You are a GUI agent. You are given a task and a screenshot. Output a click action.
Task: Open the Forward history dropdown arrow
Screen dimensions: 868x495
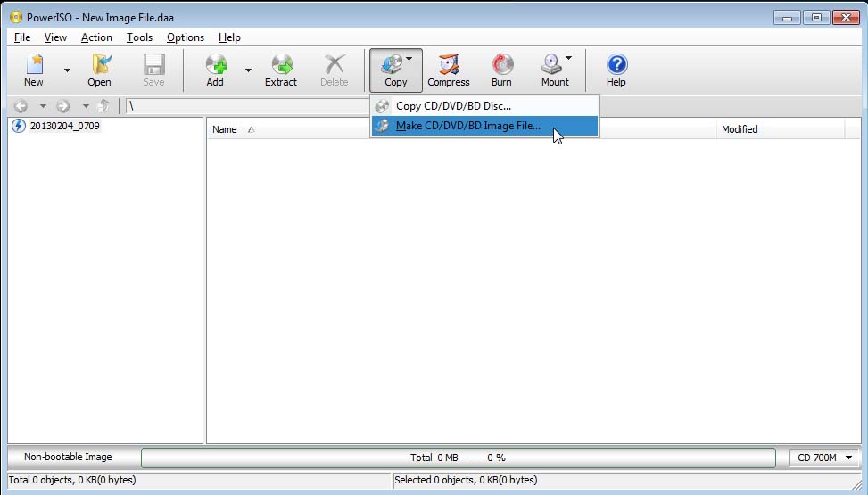tap(86, 106)
